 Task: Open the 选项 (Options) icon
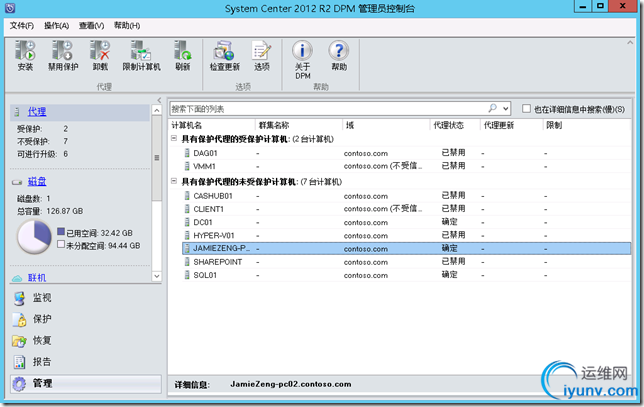click(x=262, y=51)
